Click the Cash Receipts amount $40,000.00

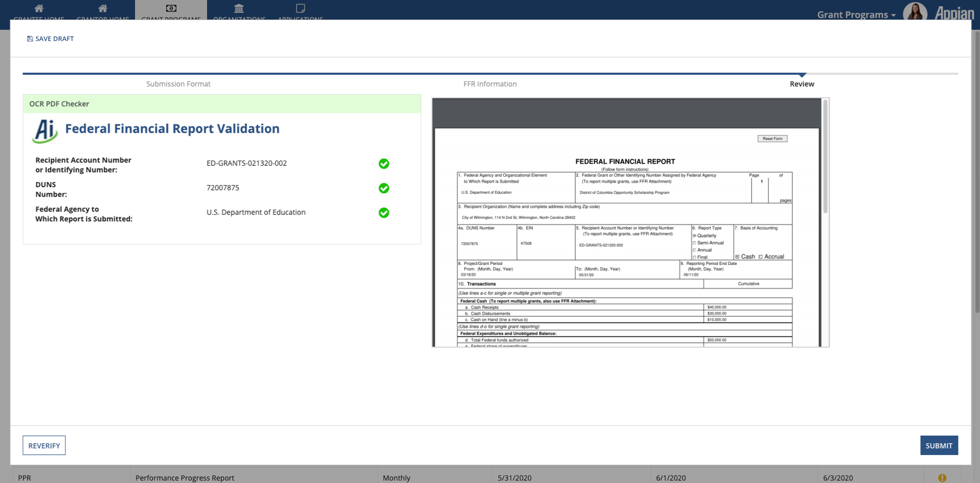[x=717, y=307]
